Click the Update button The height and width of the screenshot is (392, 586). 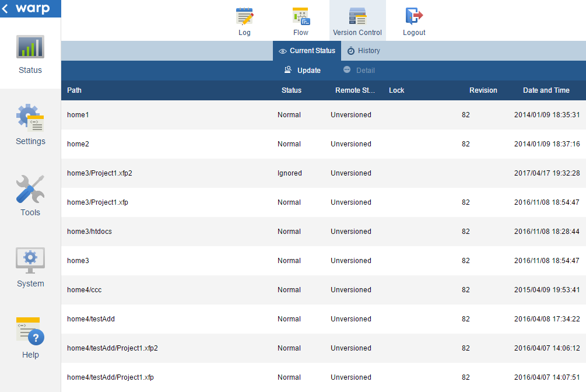click(303, 70)
